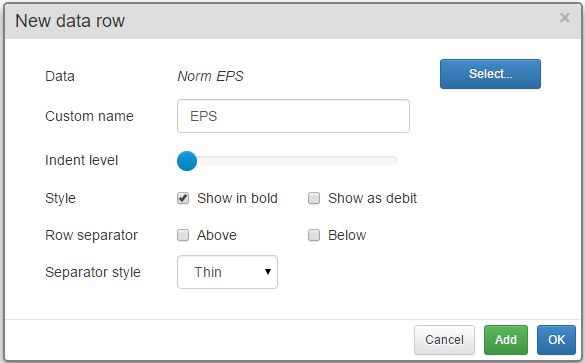Image resolution: width=585 pixels, height=363 pixels.
Task: Open the data Select... button
Action: click(x=490, y=74)
